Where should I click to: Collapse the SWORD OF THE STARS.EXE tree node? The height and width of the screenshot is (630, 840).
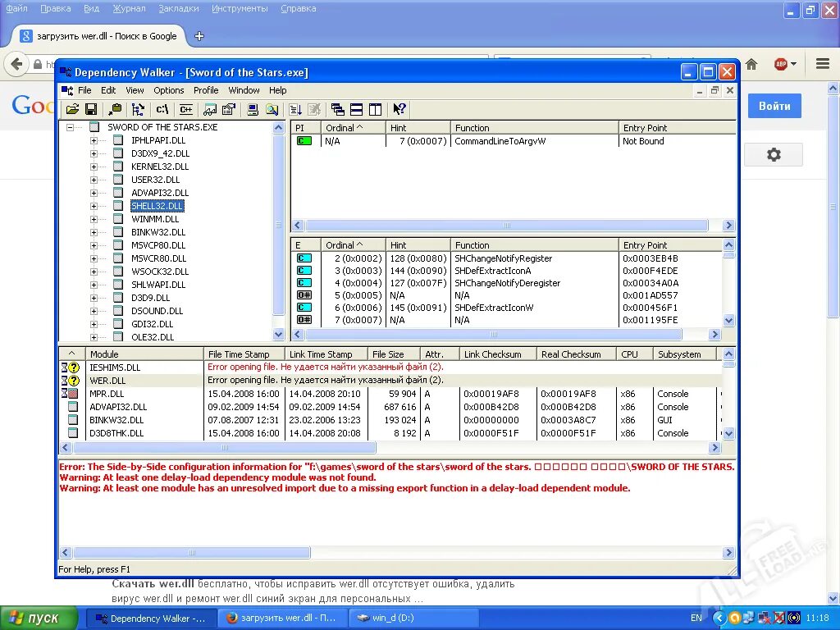click(x=71, y=127)
